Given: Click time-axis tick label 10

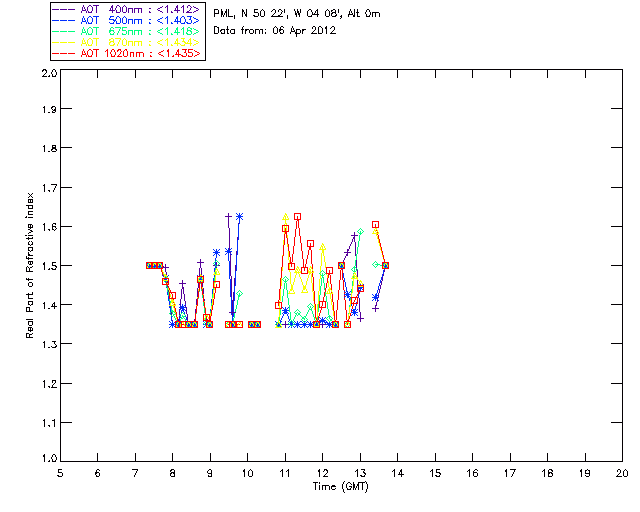Looking at the screenshot, I should (247, 473).
